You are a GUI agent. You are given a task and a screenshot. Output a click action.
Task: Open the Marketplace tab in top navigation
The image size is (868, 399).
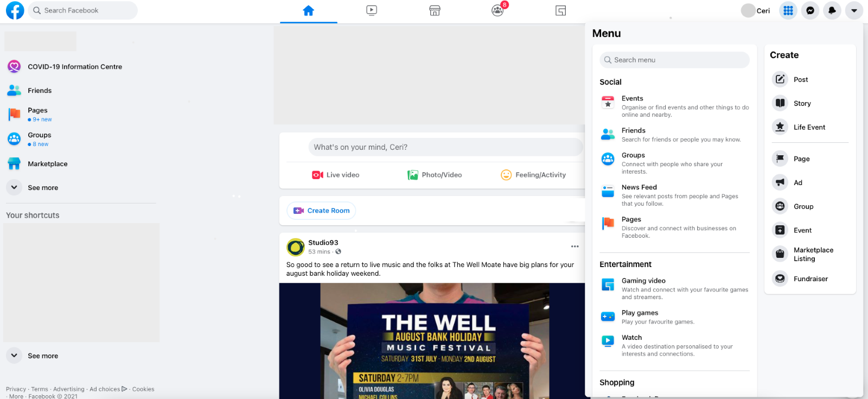click(435, 10)
